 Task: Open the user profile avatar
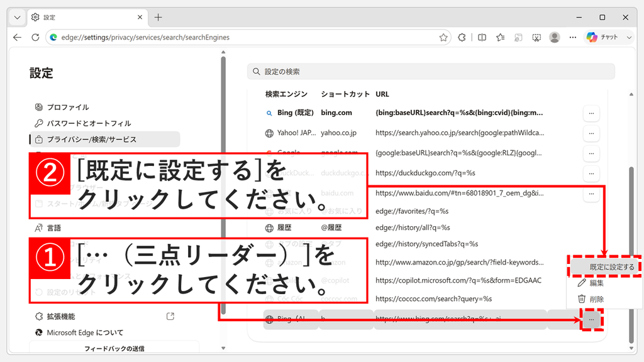click(555, 37)
